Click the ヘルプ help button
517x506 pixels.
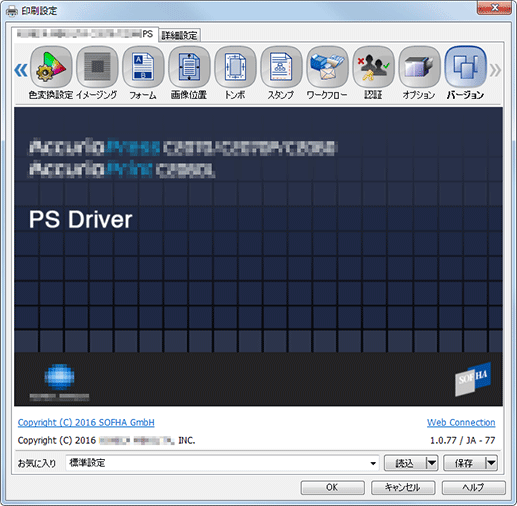click(474, 487)
